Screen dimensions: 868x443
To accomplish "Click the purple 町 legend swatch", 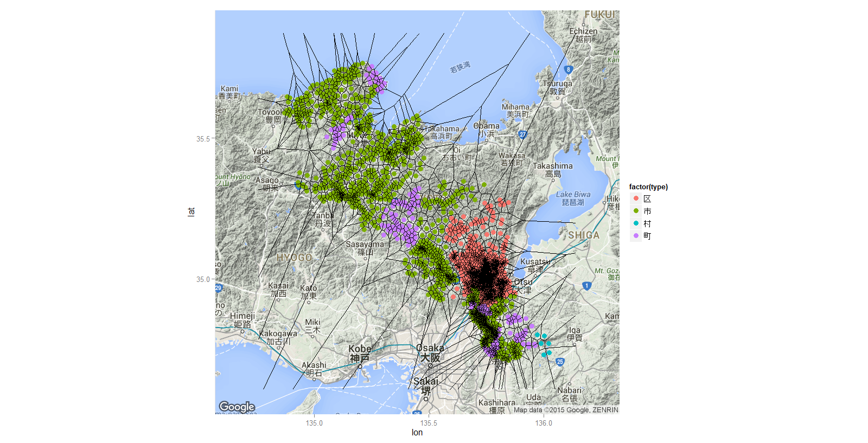I will tap(636, 236).
